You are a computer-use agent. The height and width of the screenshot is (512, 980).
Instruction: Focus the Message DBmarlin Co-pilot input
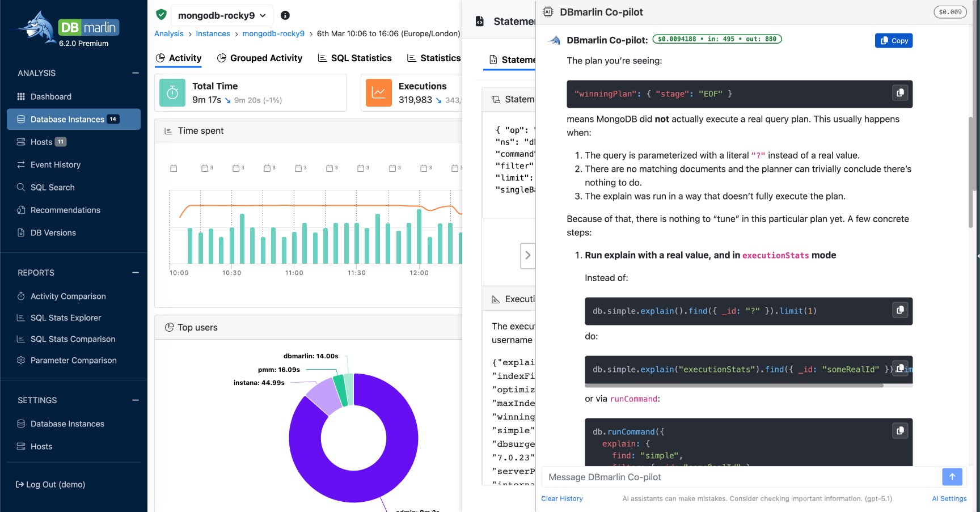point(742,477)
